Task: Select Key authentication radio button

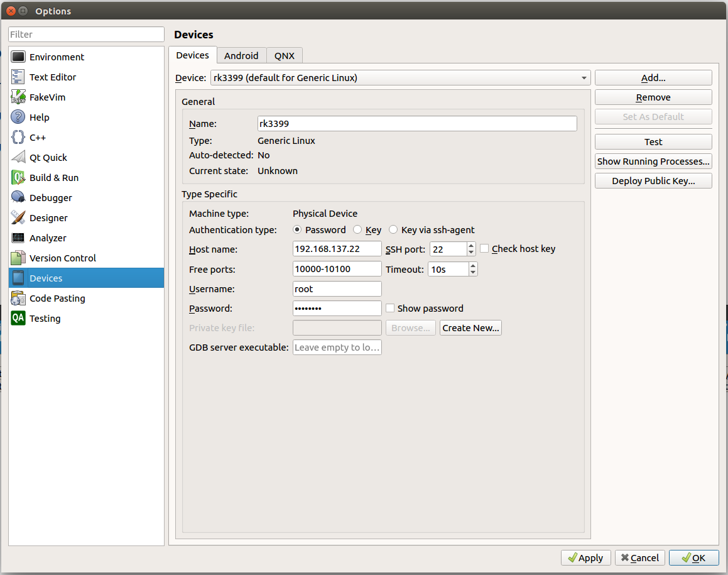Action: point(357,230)
